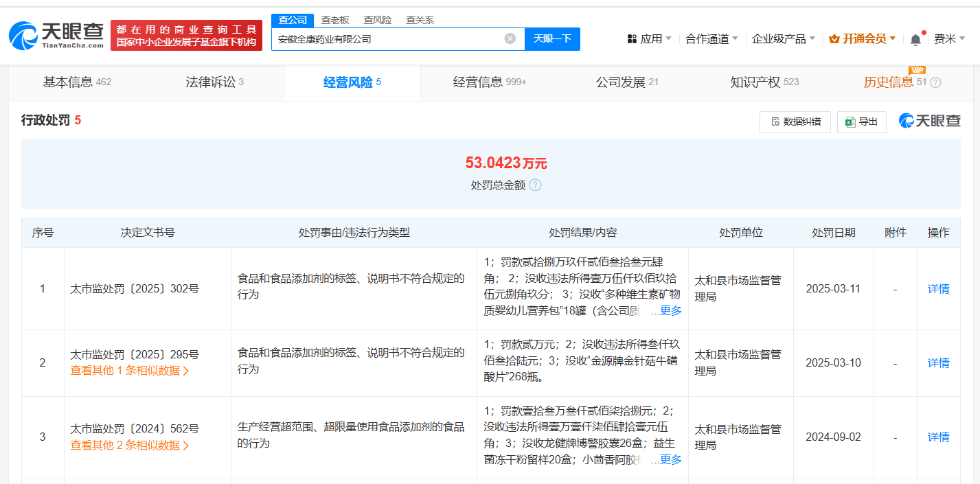
Task: Open the 应用 dropdown menu
Action: (x=650, y=39)
